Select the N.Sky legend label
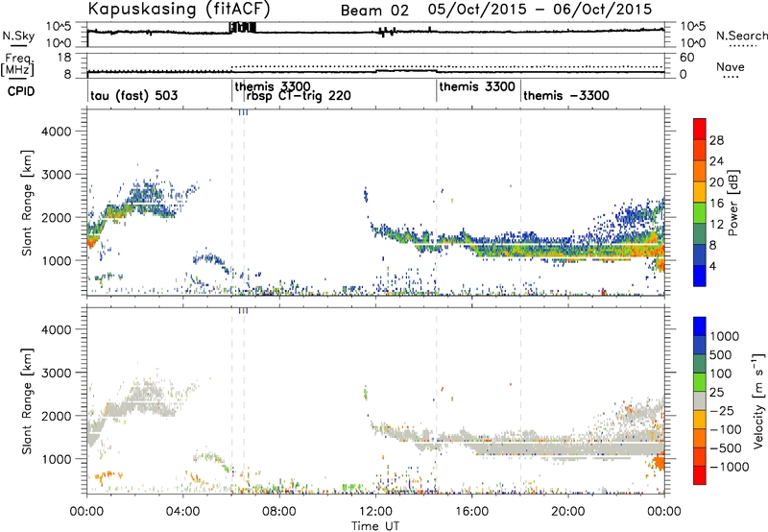The height and width of the screenshot is (532, 768). pyautogui.click(x=18, y=36)
